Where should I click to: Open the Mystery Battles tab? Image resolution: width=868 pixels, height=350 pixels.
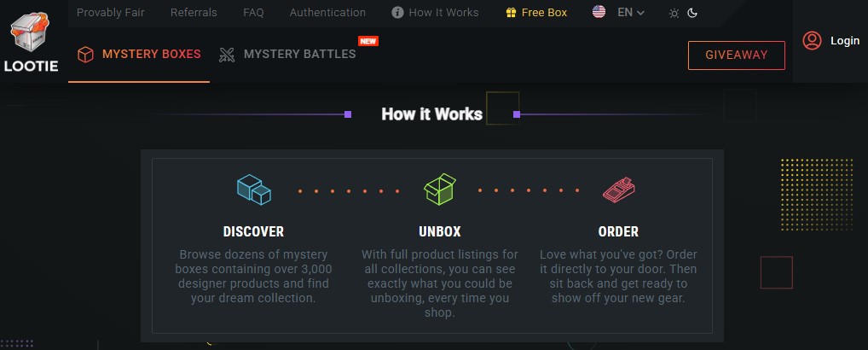pos(287,55)
